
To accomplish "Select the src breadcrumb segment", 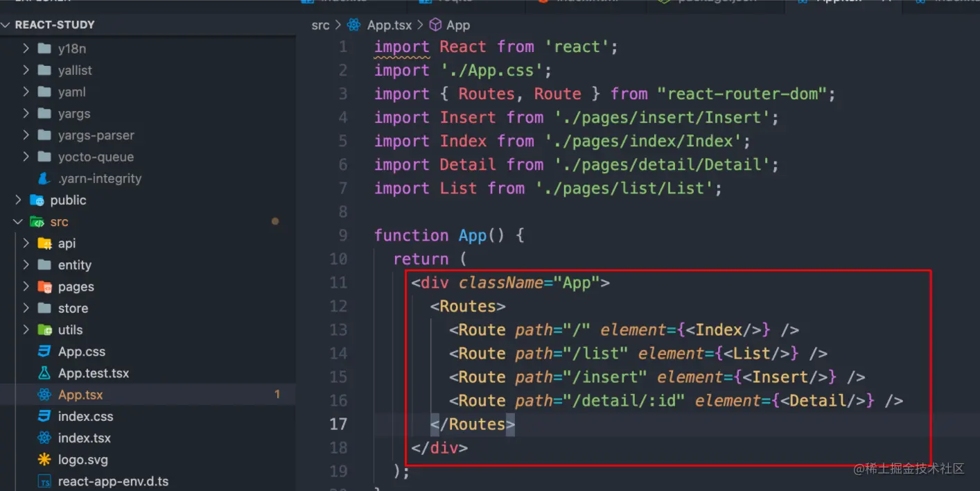I will (320, 25).
